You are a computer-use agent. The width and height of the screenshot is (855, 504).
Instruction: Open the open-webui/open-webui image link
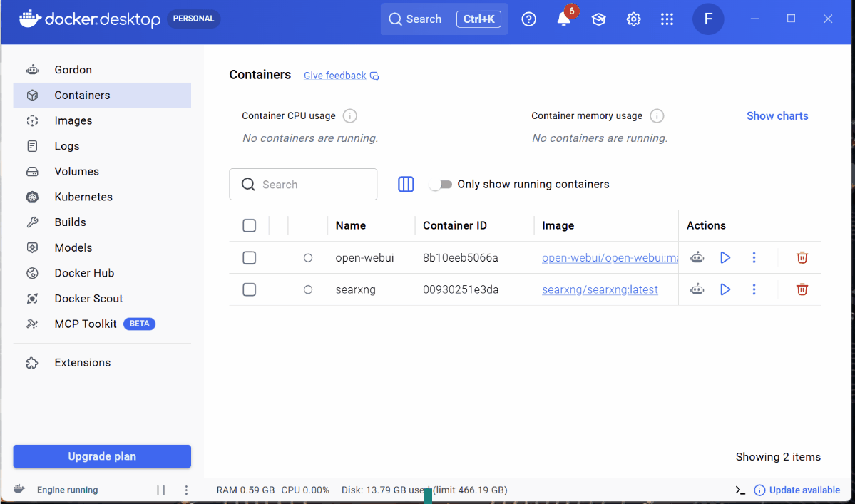click(x=610, y=258)
